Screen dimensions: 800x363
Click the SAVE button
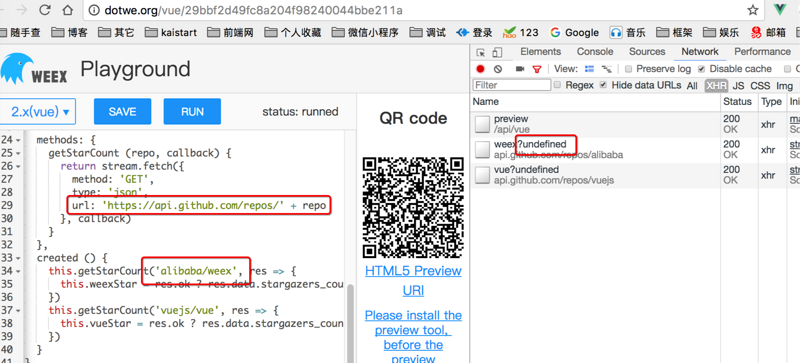click(122, 111)
